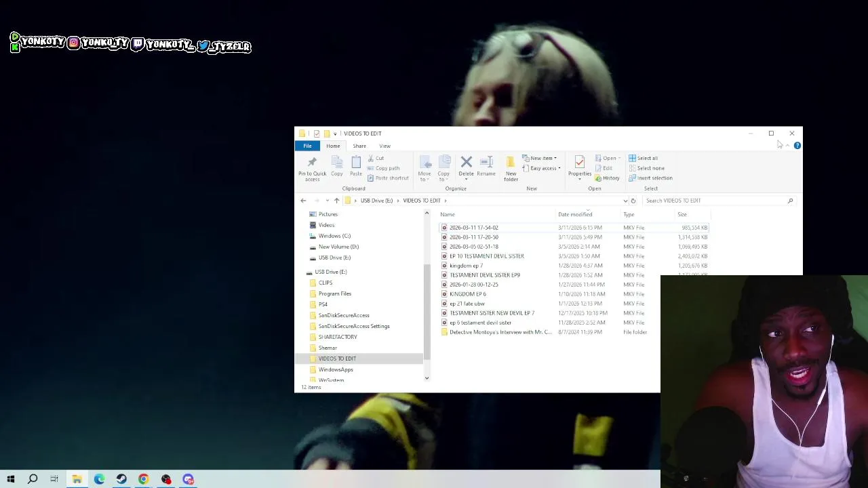Open Copy to dropdown
The image size is (868, 488).
(443, 167)
